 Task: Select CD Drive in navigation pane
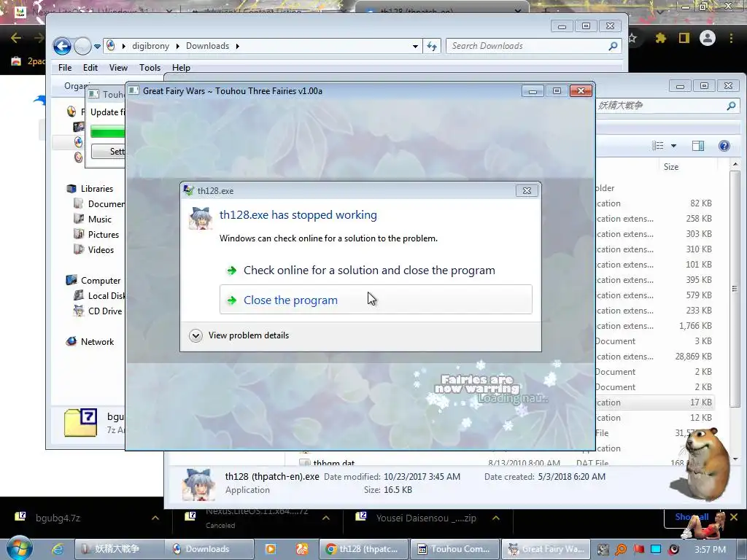pyautogui.click(x=105, y=311)
